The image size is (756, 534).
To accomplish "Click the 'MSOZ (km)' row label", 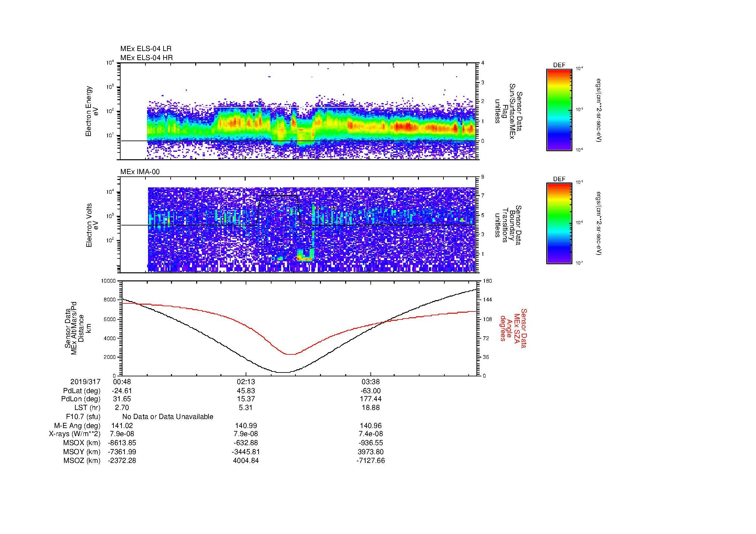I will [82, 461].
